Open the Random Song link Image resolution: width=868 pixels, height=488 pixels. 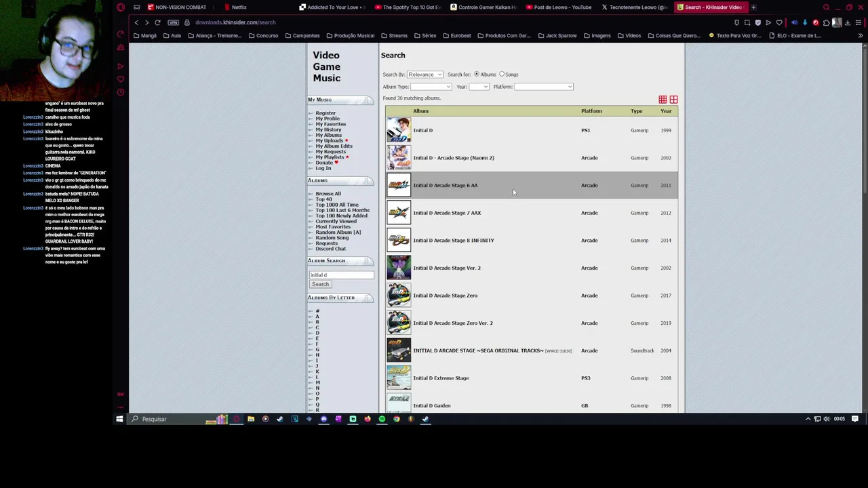[332, 238]
